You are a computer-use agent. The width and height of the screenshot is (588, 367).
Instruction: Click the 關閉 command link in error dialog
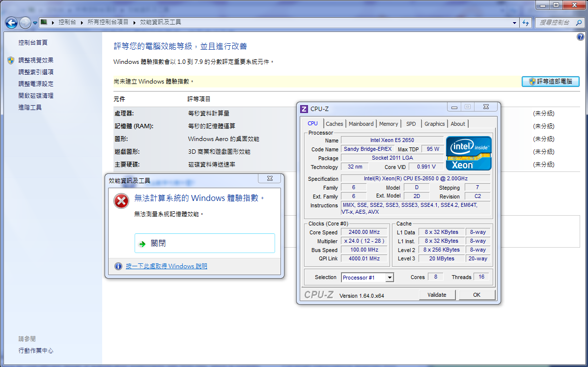click(205, 243)
